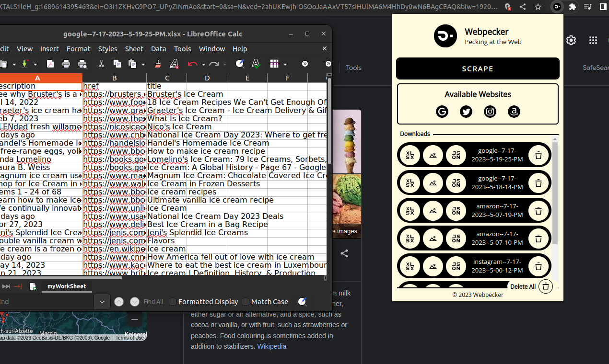Click Find Previous up-arrow in find bar
The height and width of the screenshot is (364, 609).
click(119, 302)
